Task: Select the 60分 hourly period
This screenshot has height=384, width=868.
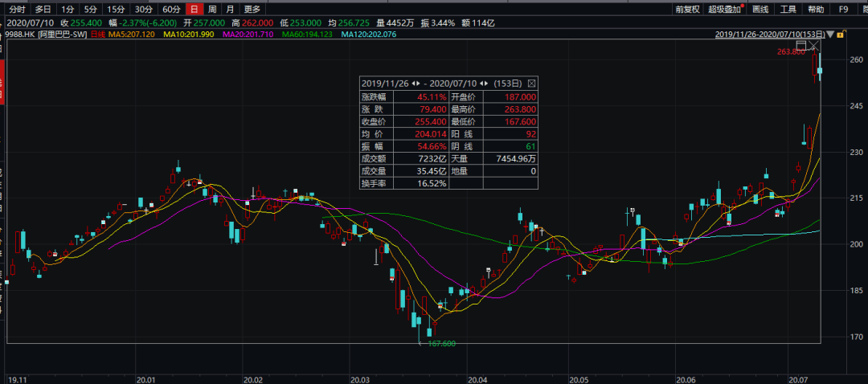Action: 171,10
